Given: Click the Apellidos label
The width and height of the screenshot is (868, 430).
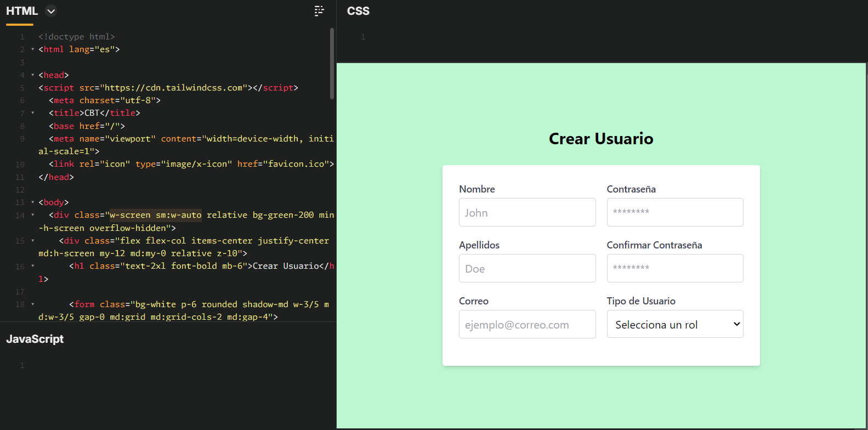Looking at the screenshot, I should coord(479,245).
